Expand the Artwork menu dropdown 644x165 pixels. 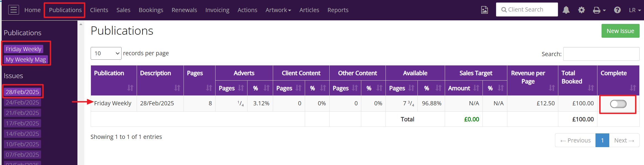(x=278, y=10)
